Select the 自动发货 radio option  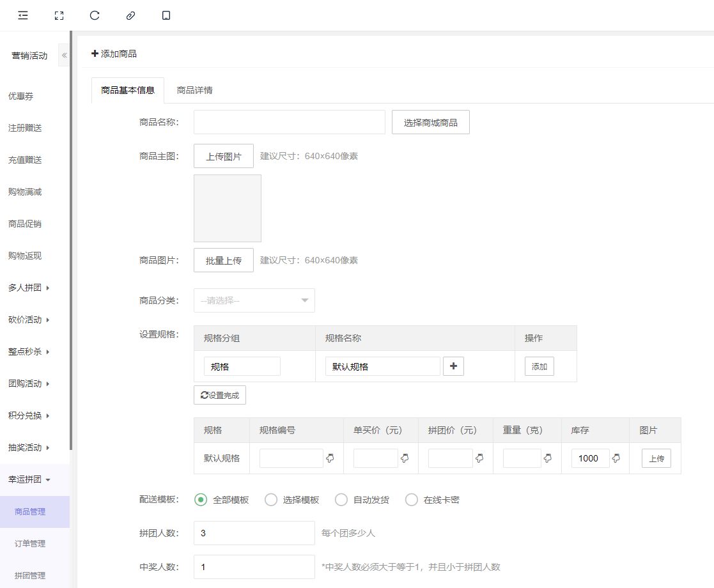pos(341,500)
